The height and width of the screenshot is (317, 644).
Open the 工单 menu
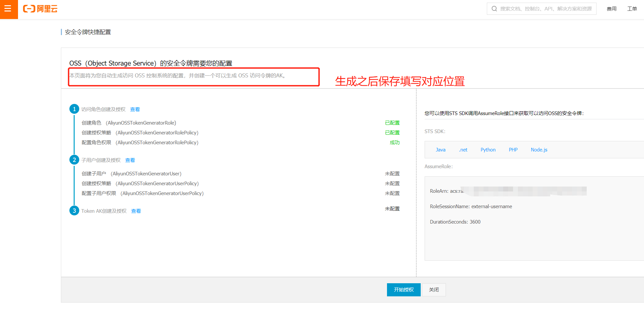tap(632, 9)
